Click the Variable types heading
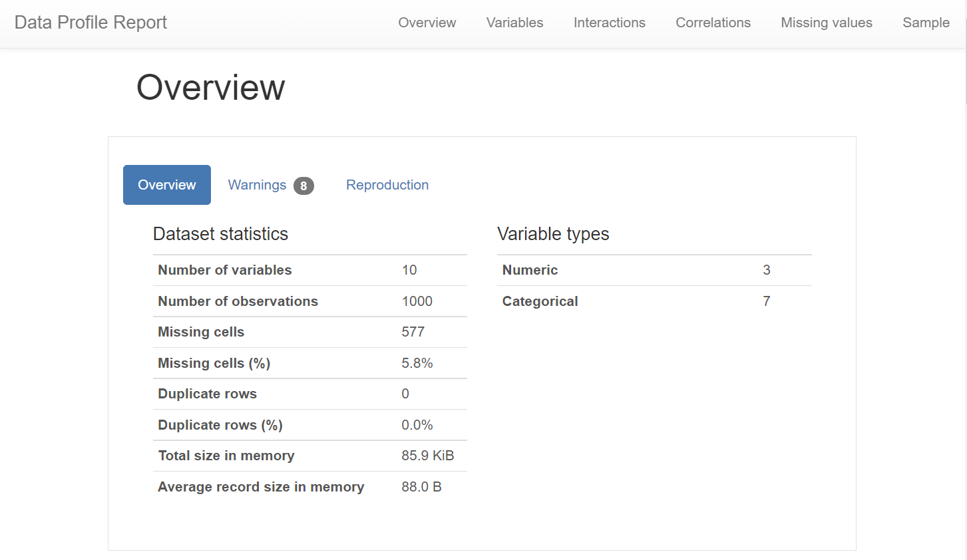The image size is (967, 560). click(553, 234)
